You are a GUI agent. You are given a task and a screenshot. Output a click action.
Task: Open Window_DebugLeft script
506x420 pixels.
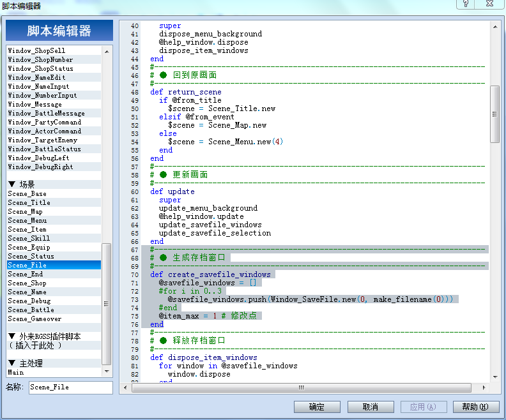click(x=54, y=158)
